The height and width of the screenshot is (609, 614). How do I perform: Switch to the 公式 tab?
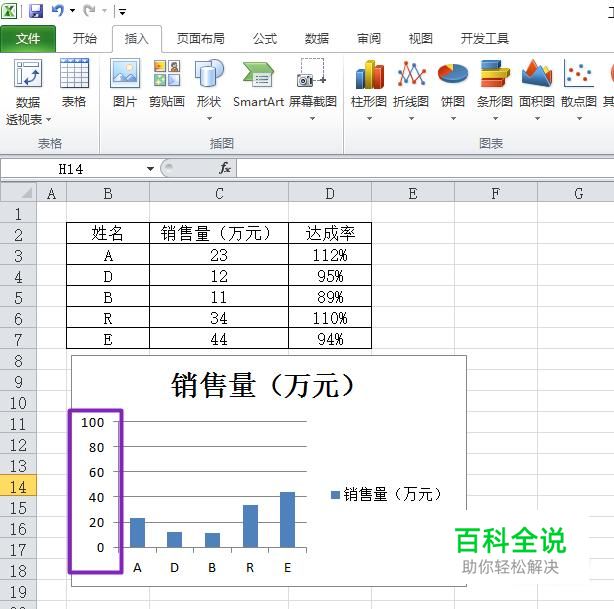pyautogui.click(x=265, y=38)
